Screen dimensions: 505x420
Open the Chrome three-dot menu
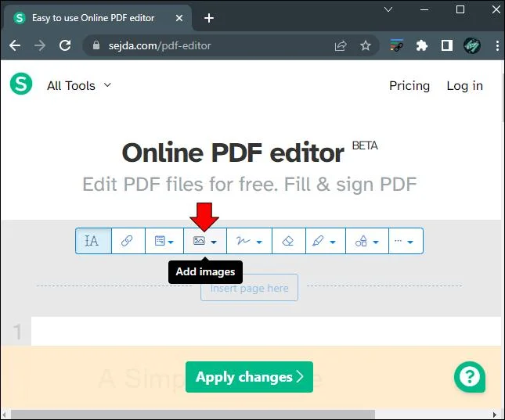497,45
